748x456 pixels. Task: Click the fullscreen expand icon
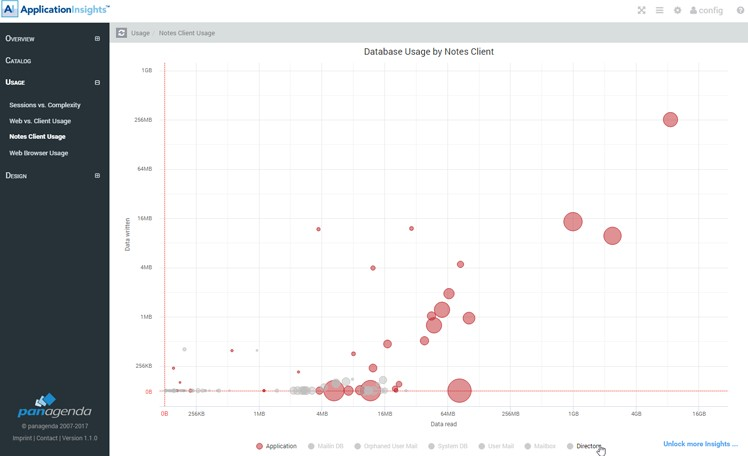point(642,10)
